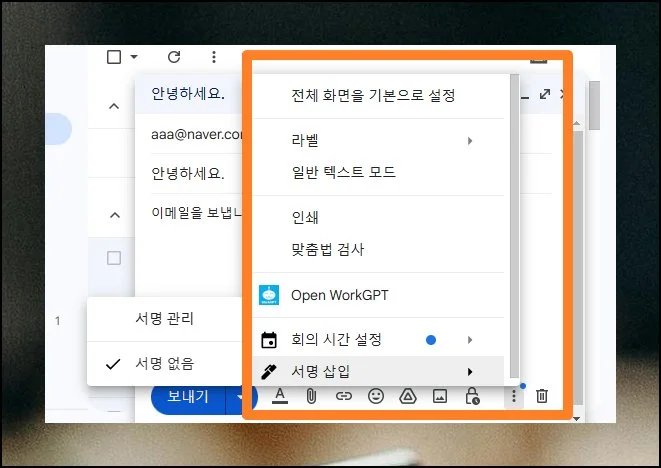Click the refresh icon above the inbox
This screenshot has width=661, height=468.
(x=174, y=57)
